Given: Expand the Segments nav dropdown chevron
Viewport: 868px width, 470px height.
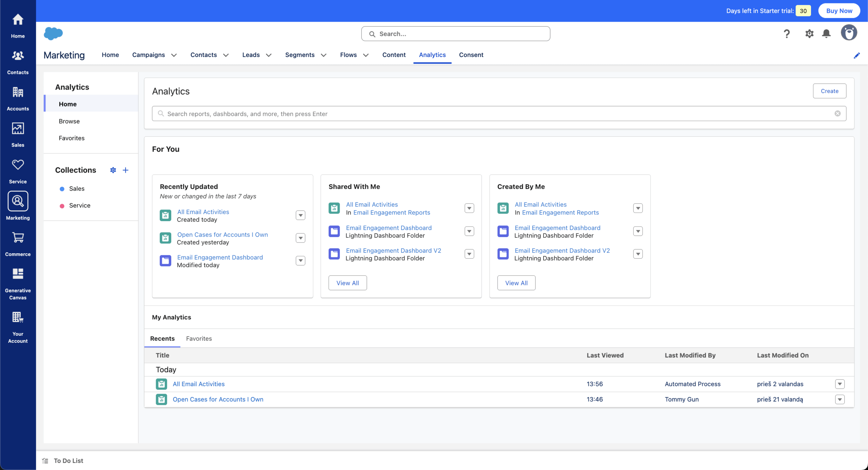Looking at the screenshot, I should point(323,55).
